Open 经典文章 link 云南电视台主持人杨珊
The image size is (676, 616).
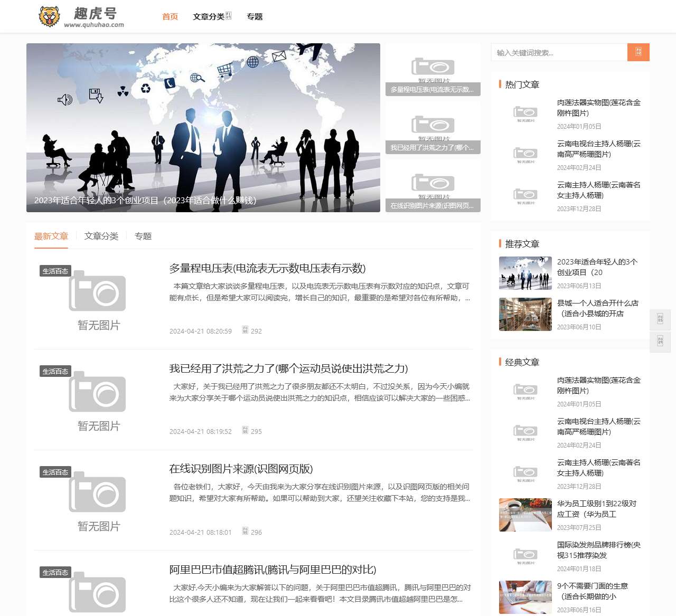tap(599, 427)
